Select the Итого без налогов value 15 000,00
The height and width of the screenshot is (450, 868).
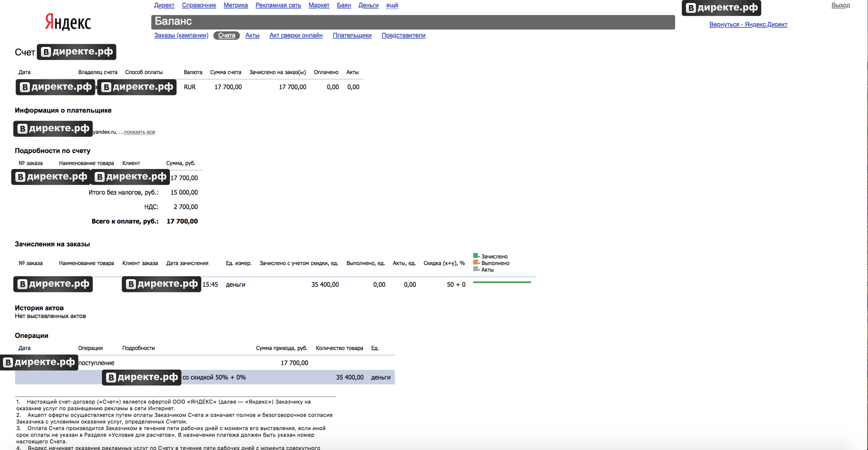pyautogui.click(x=184, y=192)
